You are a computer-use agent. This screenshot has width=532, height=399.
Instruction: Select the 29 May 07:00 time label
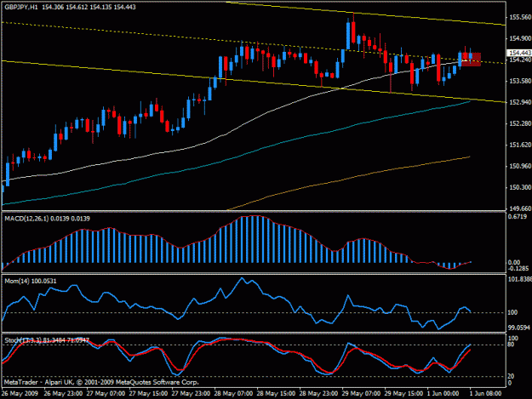(362, 394)
